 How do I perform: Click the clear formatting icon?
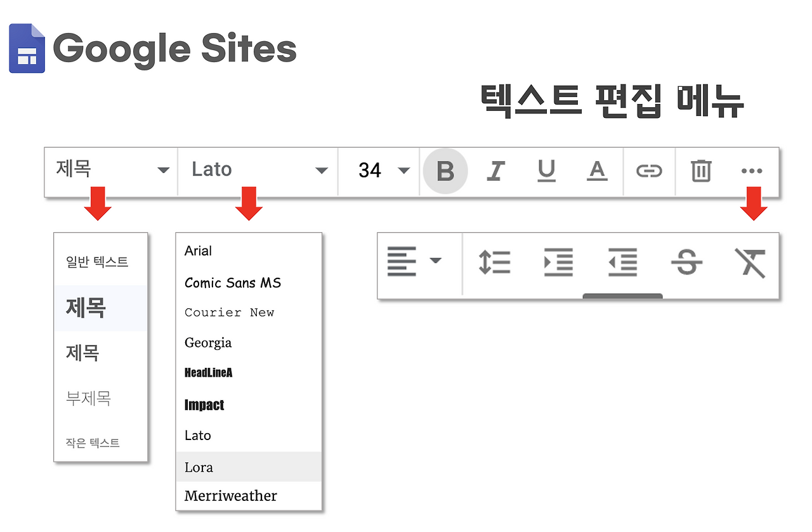(750, 263)
